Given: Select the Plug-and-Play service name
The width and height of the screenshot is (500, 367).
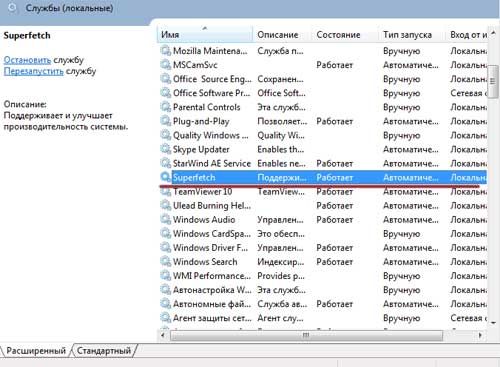Looking at the screenshot, I should coord(201,121).
